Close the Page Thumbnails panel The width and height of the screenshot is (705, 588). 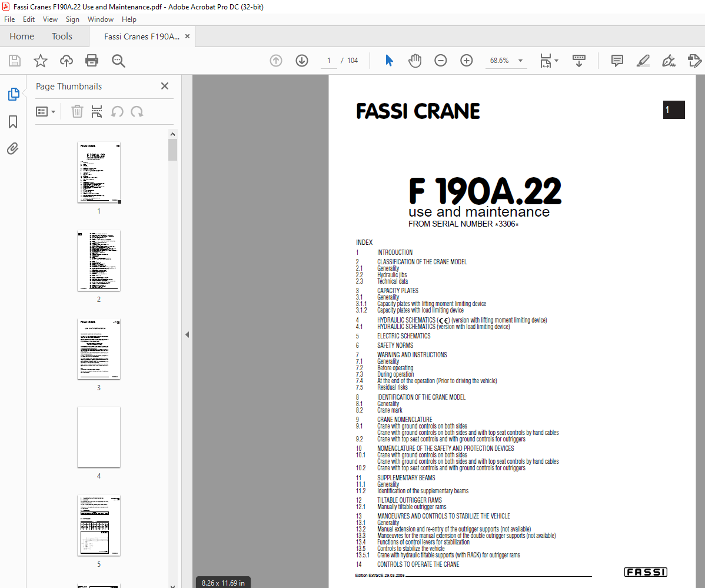tap(165, 86)
